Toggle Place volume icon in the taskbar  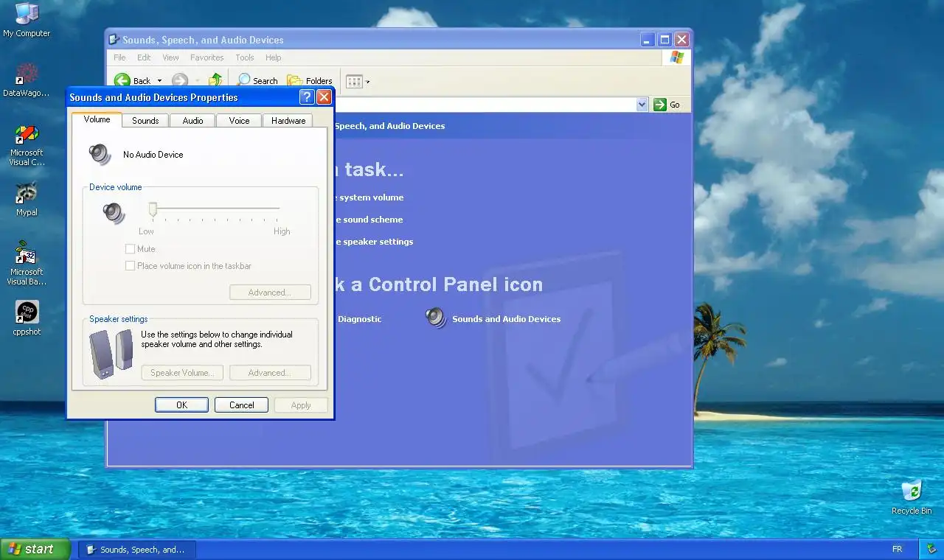130,266
